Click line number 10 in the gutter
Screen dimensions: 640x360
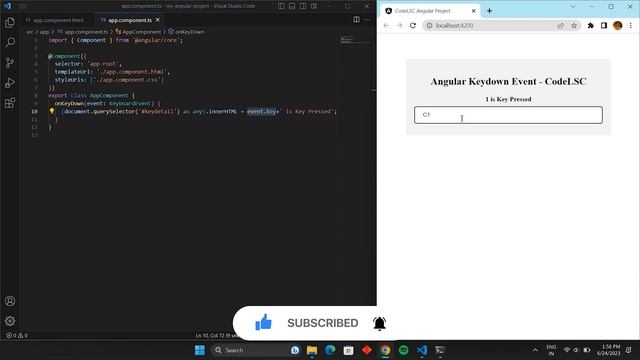[34, 111]
